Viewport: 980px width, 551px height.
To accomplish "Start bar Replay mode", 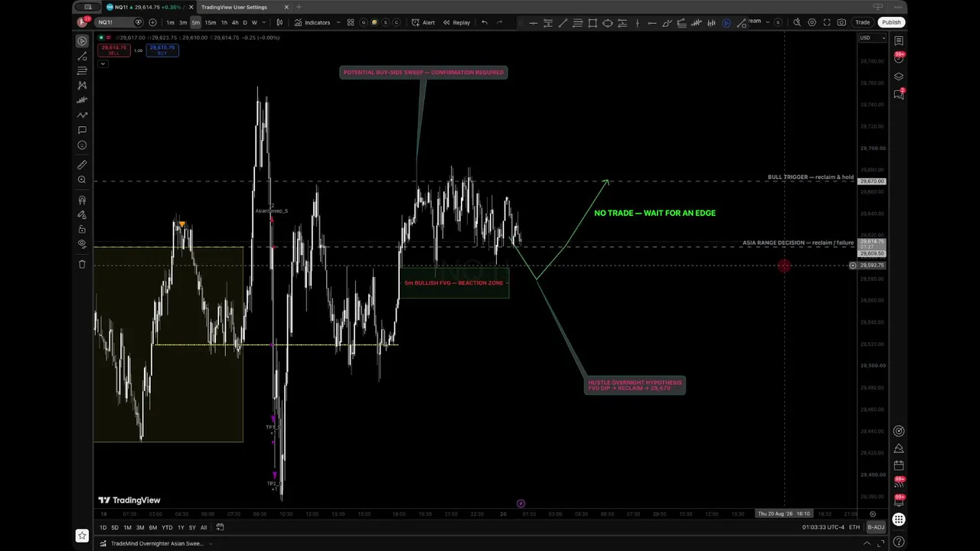I will pos(456,22).
